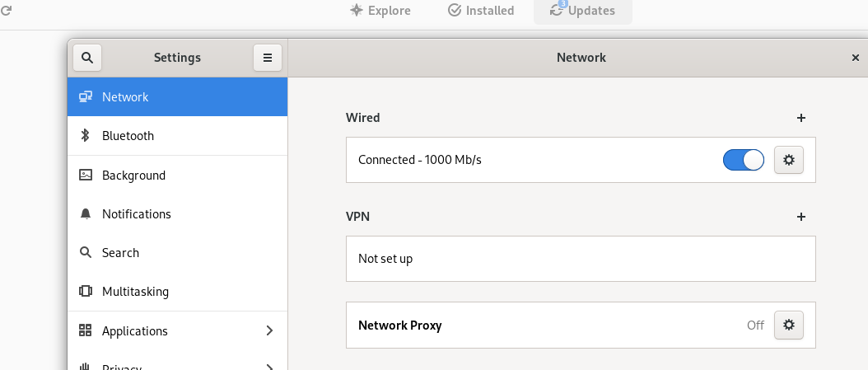Open Wired connection gear settings
868x370 pixels.
(789, 160)
